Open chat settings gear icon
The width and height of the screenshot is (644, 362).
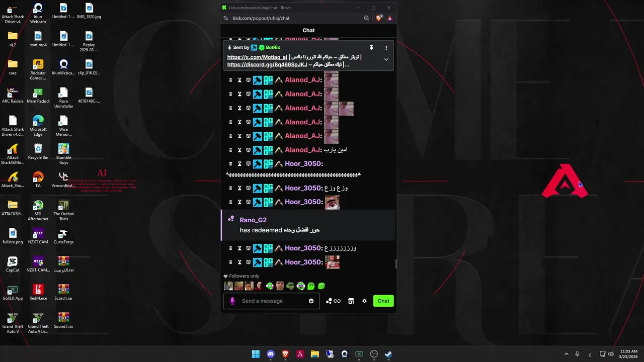364,301
